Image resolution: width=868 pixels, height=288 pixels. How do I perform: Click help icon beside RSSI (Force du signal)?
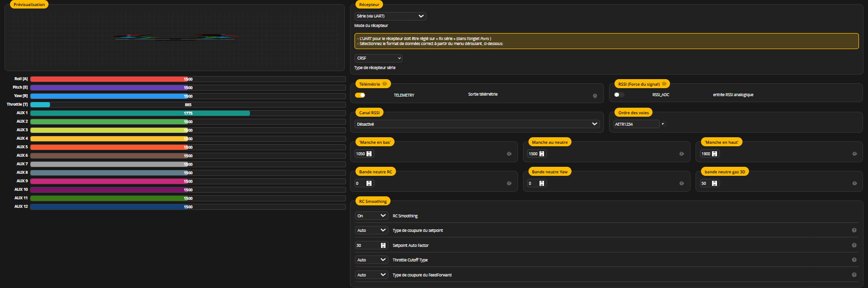pyautogui.click(x=664, y=84)
